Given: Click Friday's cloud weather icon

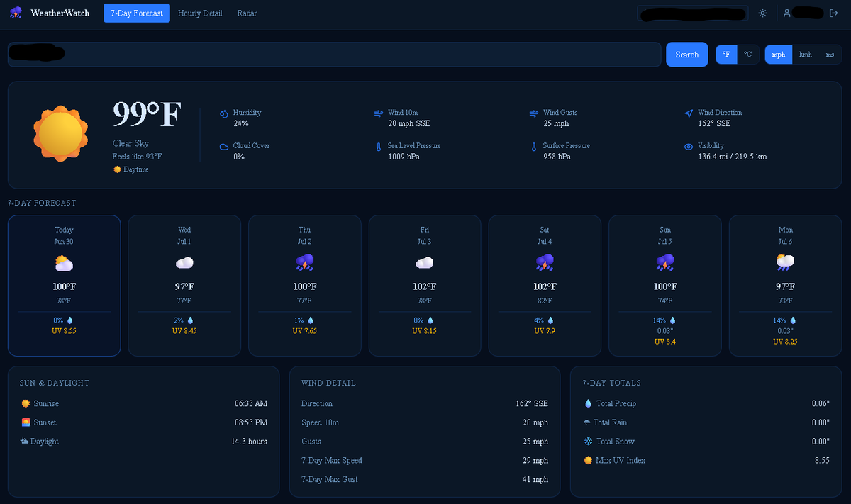Looking at the screenshot, I should click(425, 264).
